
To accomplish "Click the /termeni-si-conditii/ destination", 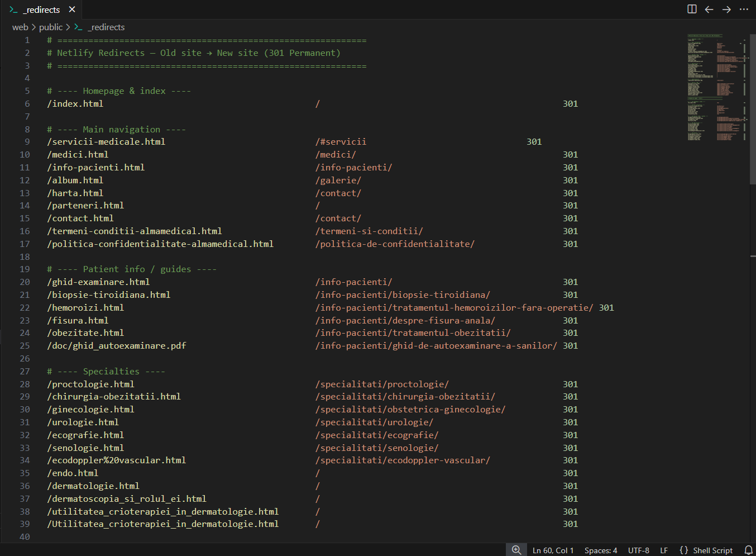I will point(369,231).
